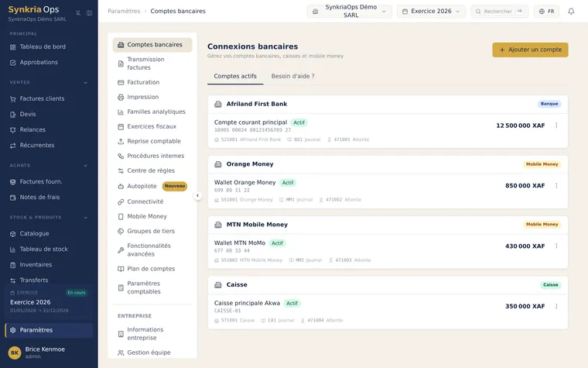The width and height of the screenshot is (588, 368).
Task: Click the Tableau de bord grid icon
Action: click(12, 47)
